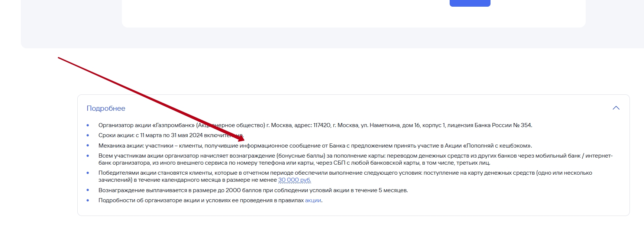Open the 30 000 руб. link
Viewport: 644px width, 252px height.
[294, 180]
